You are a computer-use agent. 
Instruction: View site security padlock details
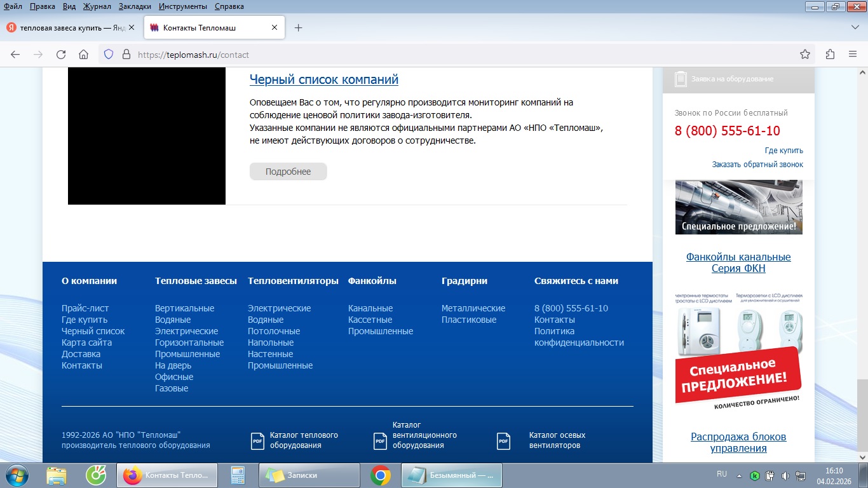[x=126, y=55]
